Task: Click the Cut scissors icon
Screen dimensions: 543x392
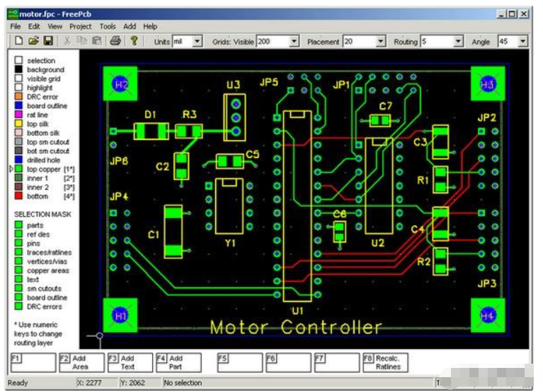Action: click(67, 42)
